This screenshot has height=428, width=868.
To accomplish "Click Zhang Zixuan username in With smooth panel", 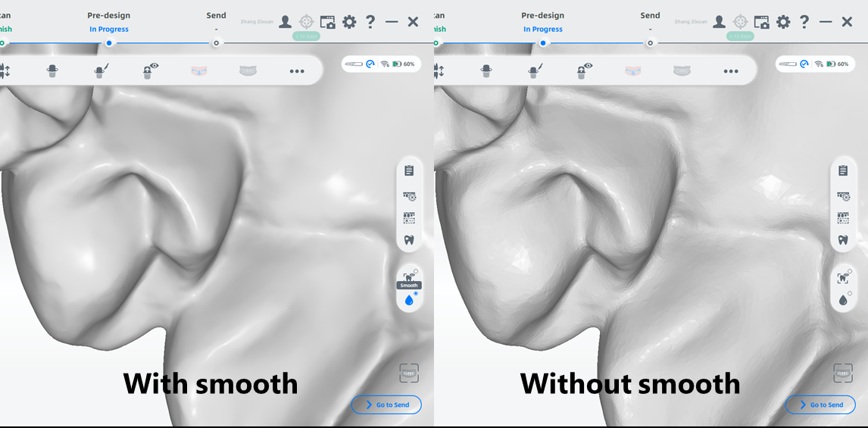I will (257, 22).
